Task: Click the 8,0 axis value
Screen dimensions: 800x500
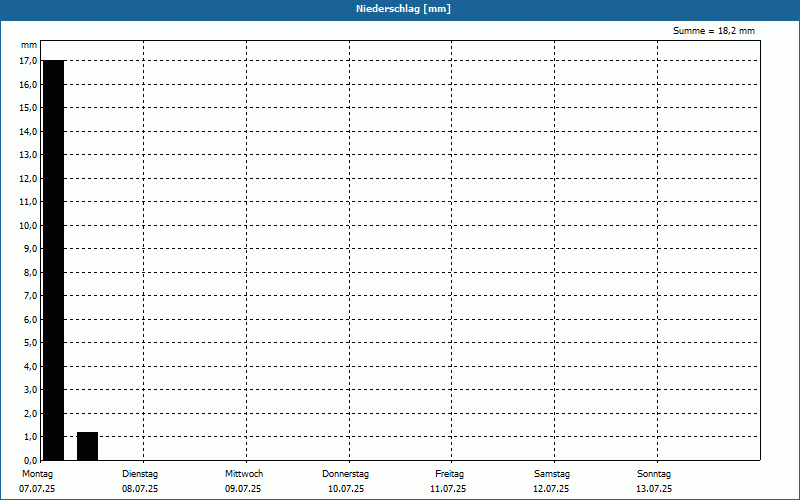Action: 30,272
